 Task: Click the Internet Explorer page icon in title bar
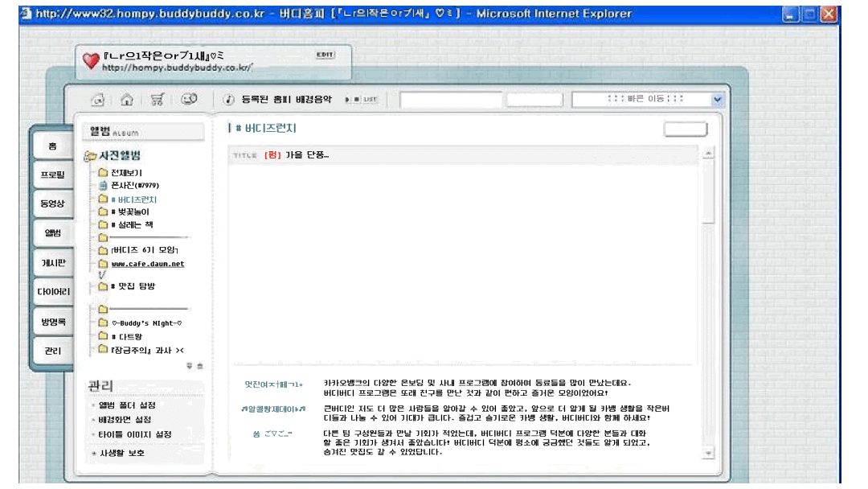pyautogui.click(x=26, y=14)
